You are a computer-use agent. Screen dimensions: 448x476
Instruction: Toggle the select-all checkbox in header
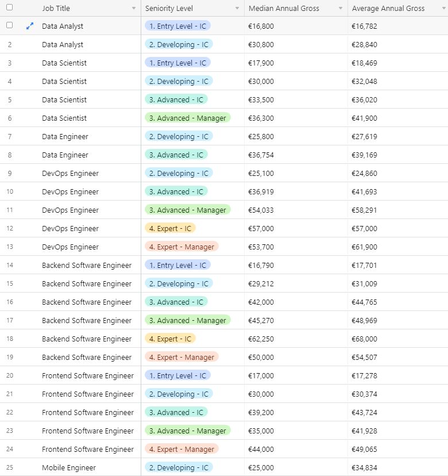(x=9, y=8)
